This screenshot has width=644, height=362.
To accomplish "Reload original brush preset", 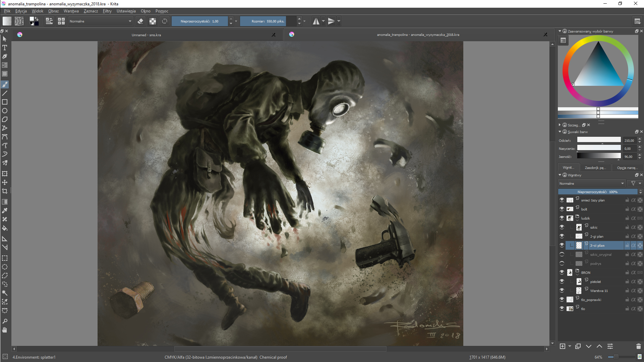I will coord(165,21).
